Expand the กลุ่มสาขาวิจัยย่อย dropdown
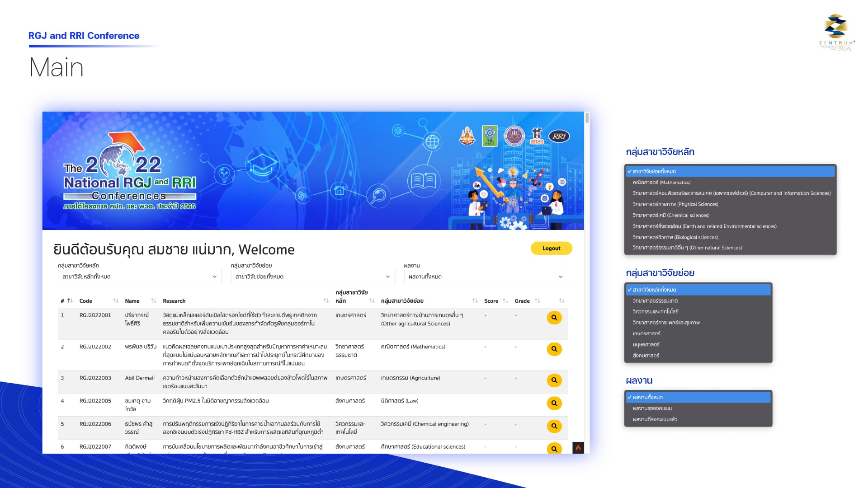Image resolution: width=868 pixels, height=488 pixels. (x=313, y=277)
